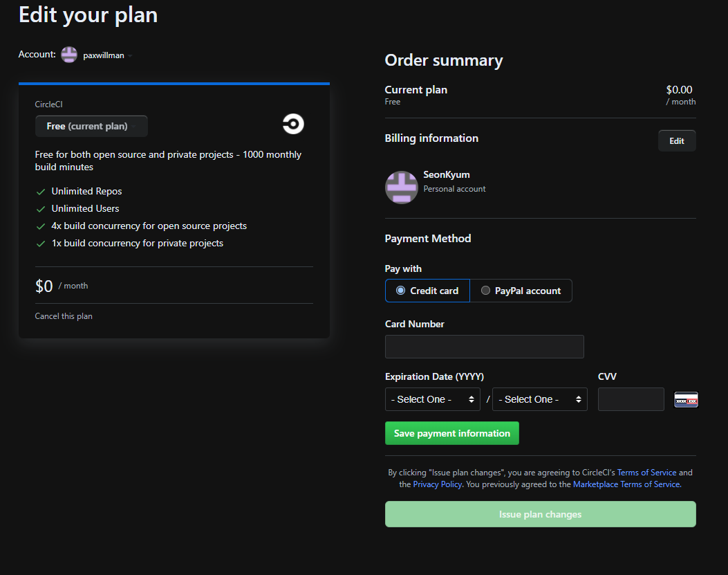
Task: Open the Privacy Policy link
Action: coord(438,484)
